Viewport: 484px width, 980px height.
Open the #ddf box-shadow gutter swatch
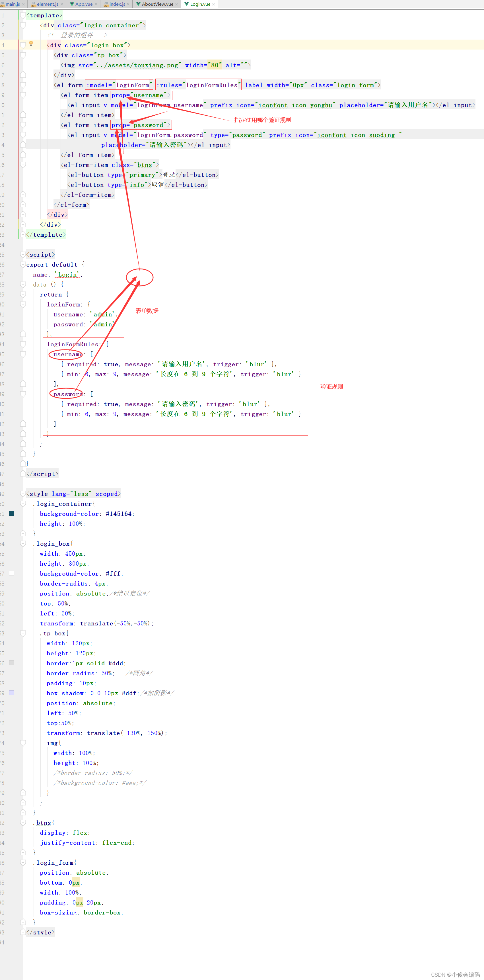[x=12, y=693]
